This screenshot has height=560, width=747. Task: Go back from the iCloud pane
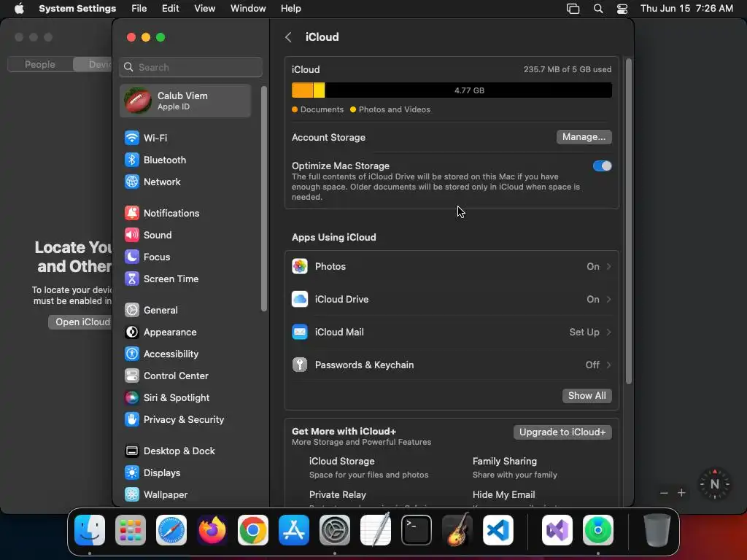click(288, 37)
